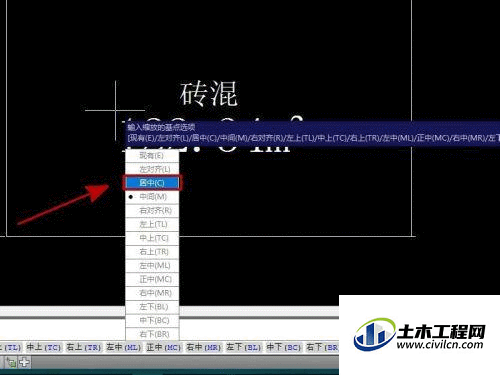This screenshot has width=500, height=375.
Task: Select 中间(M) bulleted entry in popup menu
Action: pyautogui.click(x=152, y=197)
